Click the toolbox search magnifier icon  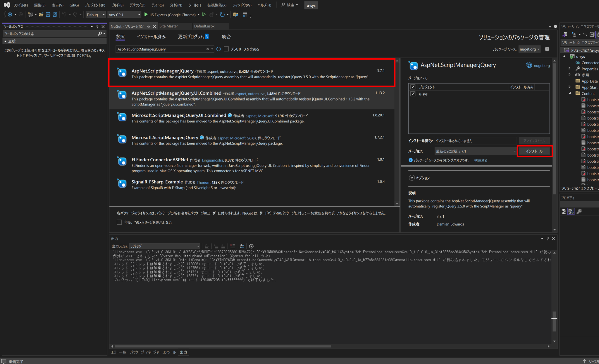(100, 34)
